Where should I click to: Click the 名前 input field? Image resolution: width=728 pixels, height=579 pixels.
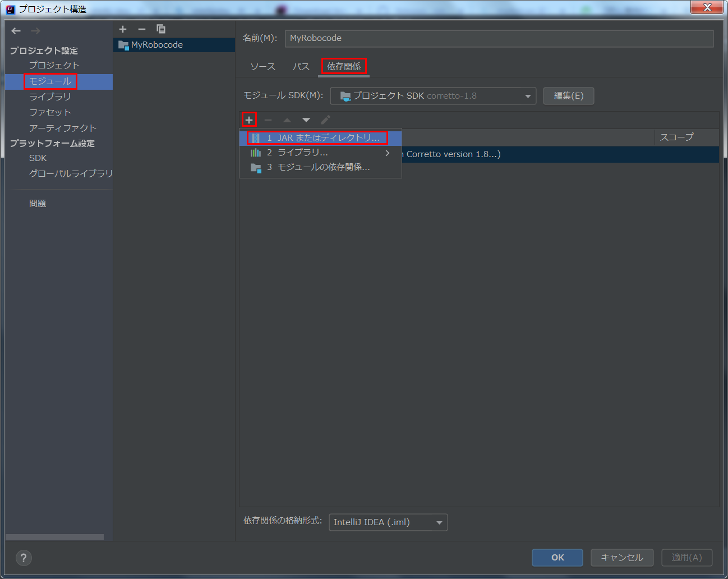click(x=499, y=38)
